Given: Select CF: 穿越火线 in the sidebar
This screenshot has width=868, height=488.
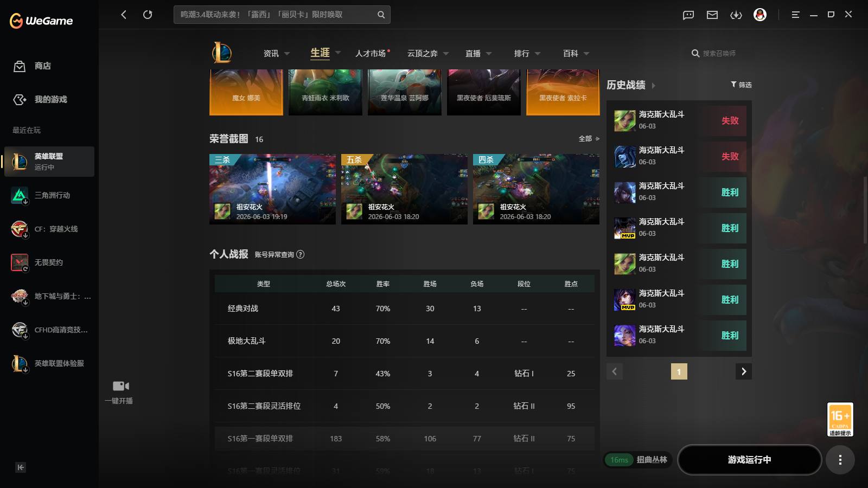Looking at the screenshot, I should click(49, 229).
